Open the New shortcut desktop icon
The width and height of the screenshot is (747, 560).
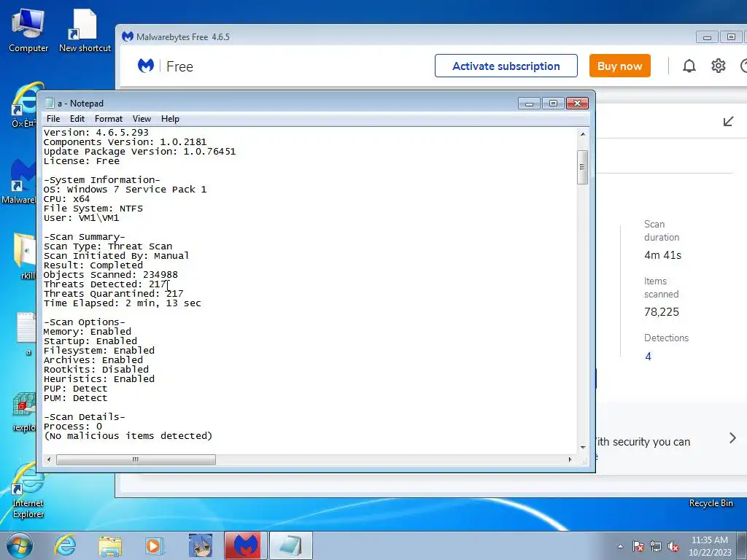85,29
